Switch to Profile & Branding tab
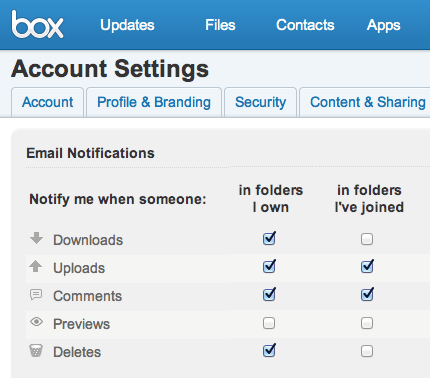Image resolution: width=430 pixels, height=378 pixels. [x=154, y=102]
